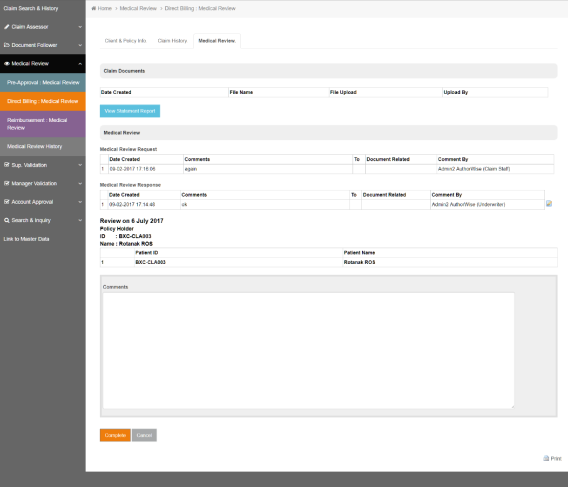Click 'Review on 6 July 2017' heading
This screenshot has height=487, width=568.
coord(131,221)
